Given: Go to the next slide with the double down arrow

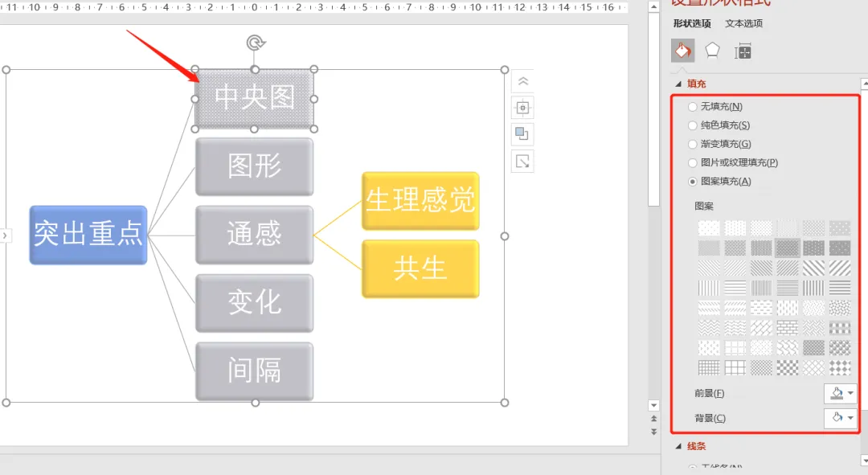Looking at the screenshot, I should click(653, 432).
